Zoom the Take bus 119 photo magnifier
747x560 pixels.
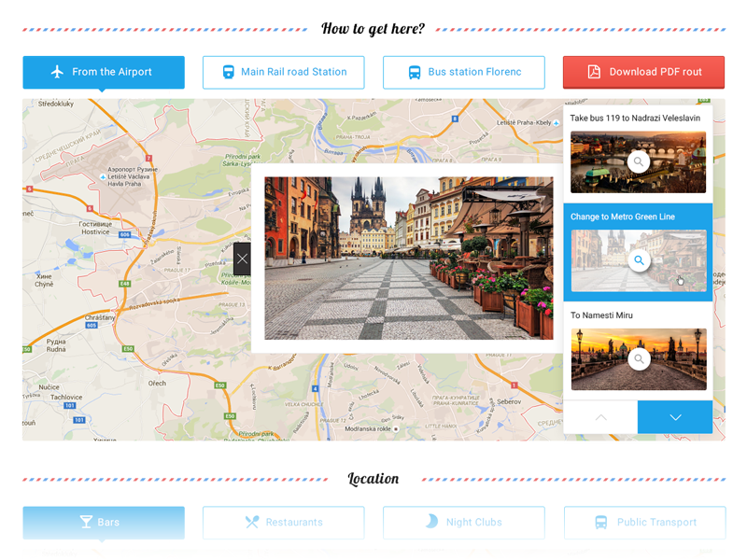[x=639, y=161]
